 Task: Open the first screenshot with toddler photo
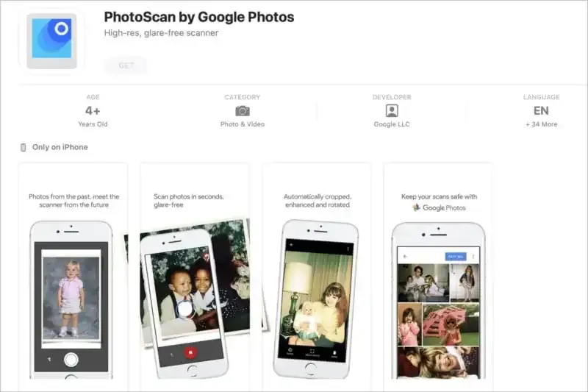click(x=73, y=277)
